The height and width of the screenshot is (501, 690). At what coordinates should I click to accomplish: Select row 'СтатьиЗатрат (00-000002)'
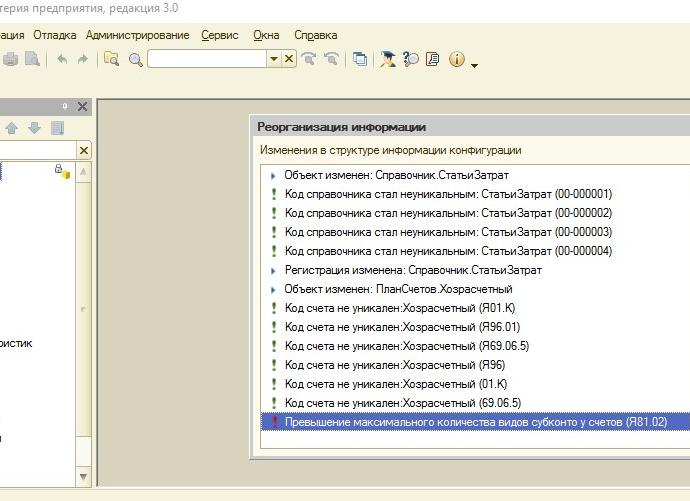[x=475, y=213]
